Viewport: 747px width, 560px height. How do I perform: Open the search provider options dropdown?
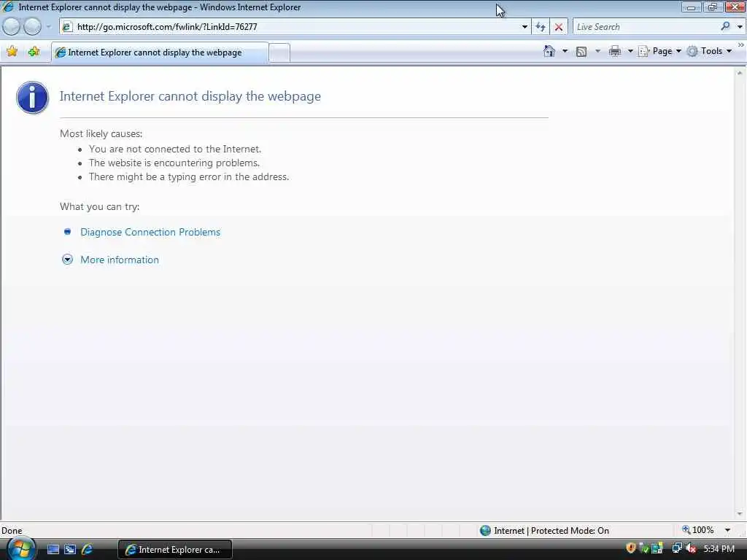pyautogui.click(x=740, y=27)
